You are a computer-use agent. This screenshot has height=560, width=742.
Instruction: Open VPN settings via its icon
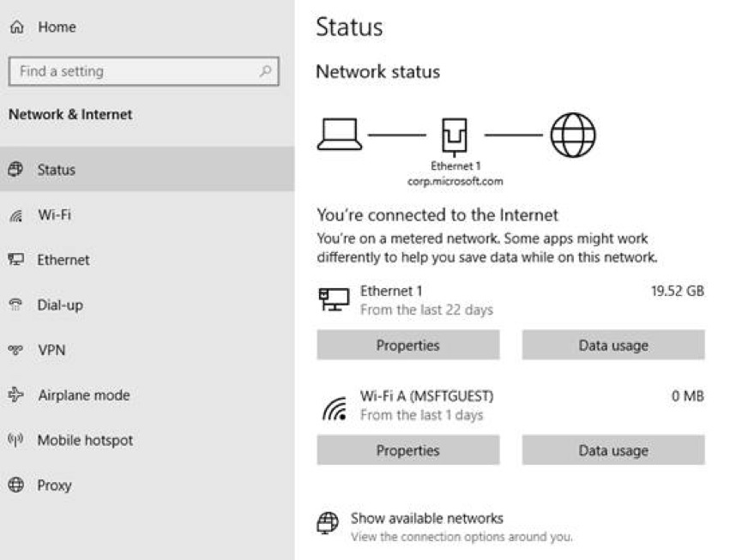(14, 350)
